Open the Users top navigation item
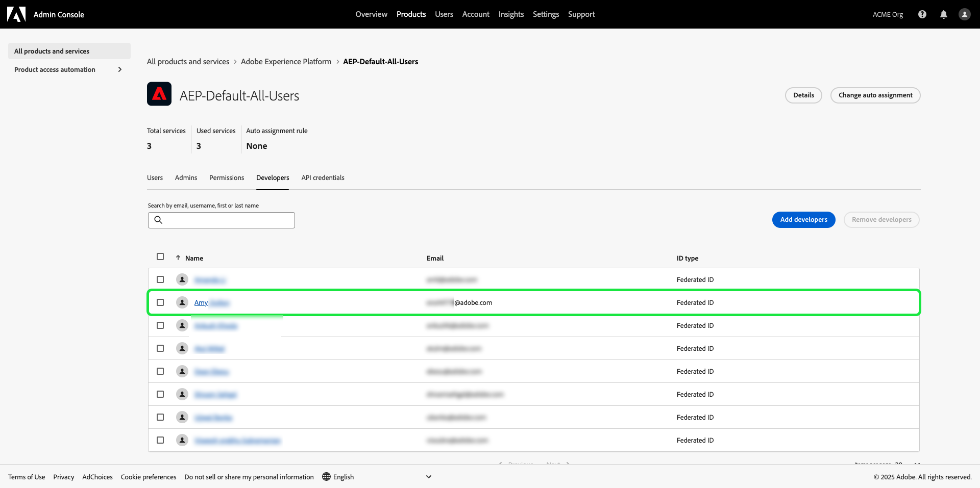Screen dimensions: 980x488 point(444,14)
